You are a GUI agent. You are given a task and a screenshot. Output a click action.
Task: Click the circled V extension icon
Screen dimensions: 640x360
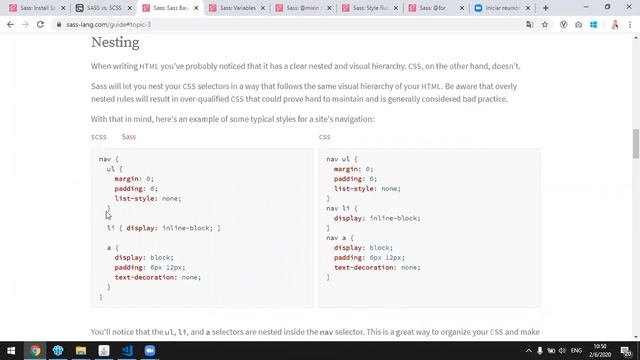coord(563,24)
